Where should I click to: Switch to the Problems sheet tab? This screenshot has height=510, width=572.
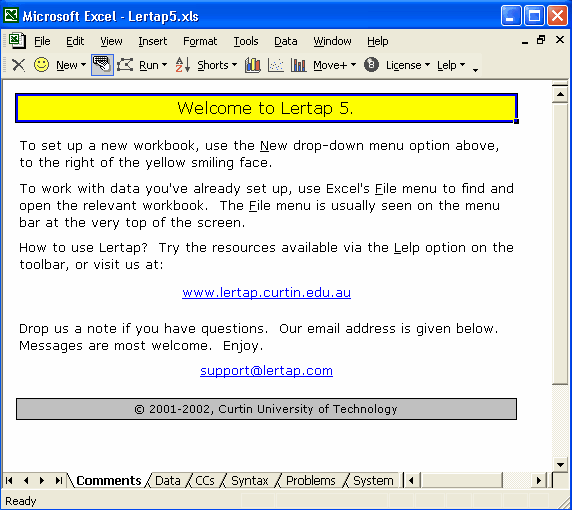click(310, 480)
